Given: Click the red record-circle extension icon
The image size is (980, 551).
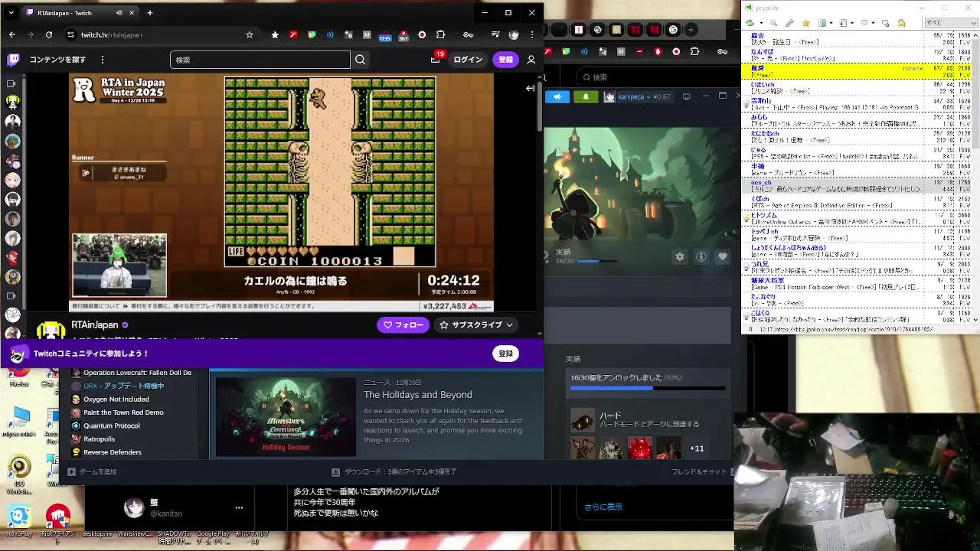Looking at the screenshot, I should click(x=422, y=34).
